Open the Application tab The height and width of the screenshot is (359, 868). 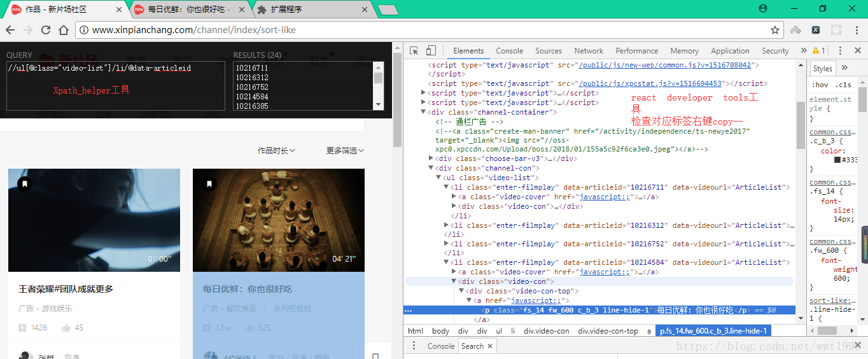730,51
